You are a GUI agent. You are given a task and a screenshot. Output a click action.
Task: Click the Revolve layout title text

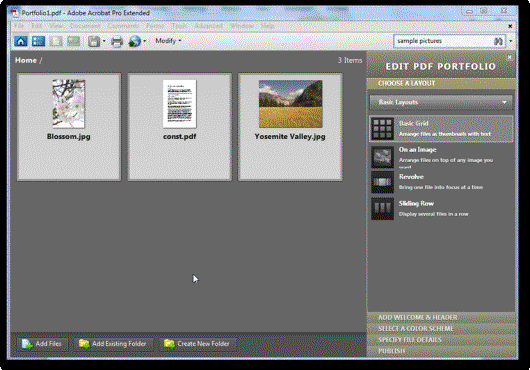pyautogui.click(x=411, y=177)
